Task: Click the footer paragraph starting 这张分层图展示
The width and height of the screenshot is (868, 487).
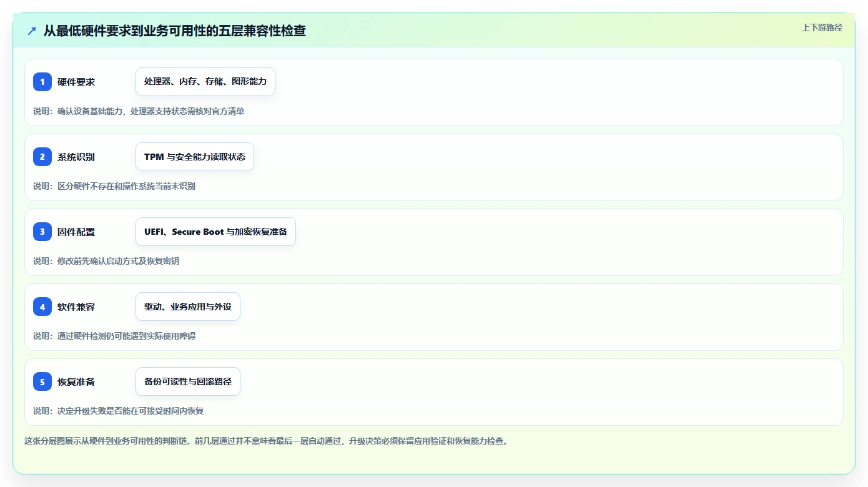Action: coord(266,441)
